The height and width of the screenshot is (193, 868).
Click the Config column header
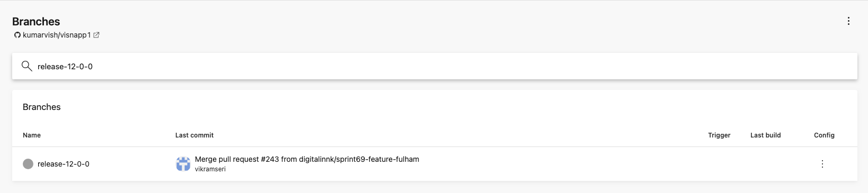click(824, 135)
